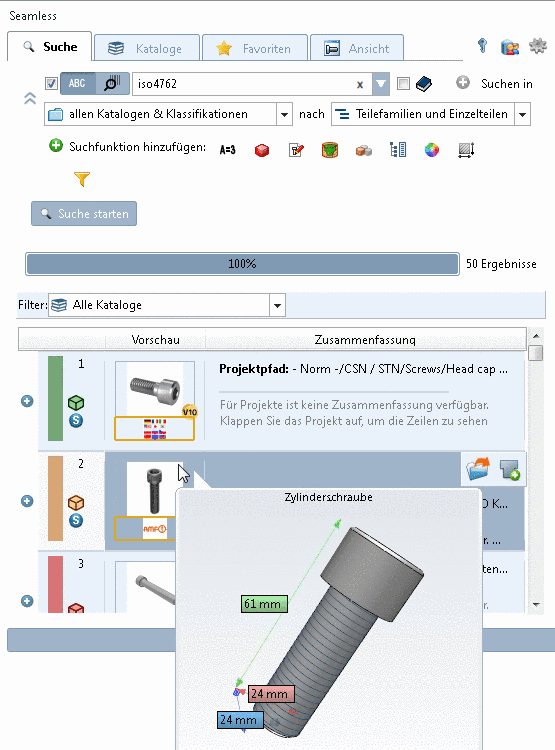Screen dimensions: 555x750
Task: Clear search text with x button
Action: point(360,85)
